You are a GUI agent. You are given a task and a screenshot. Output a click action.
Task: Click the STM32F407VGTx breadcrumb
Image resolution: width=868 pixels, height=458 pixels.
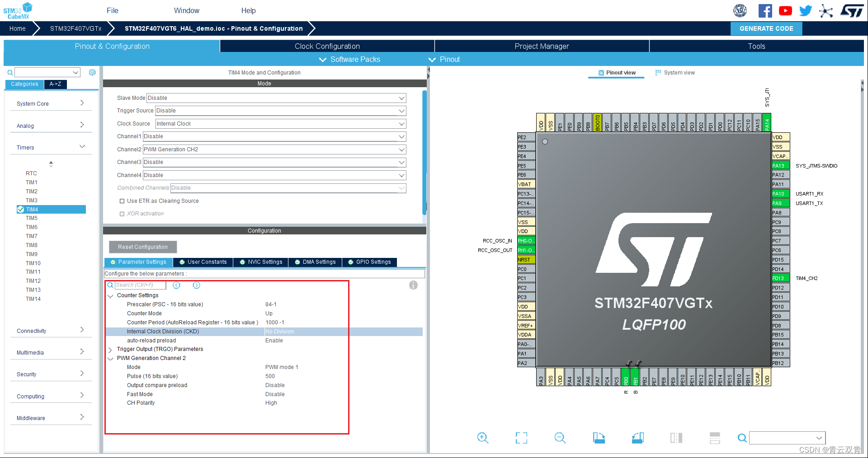click(x=76, y=28)
